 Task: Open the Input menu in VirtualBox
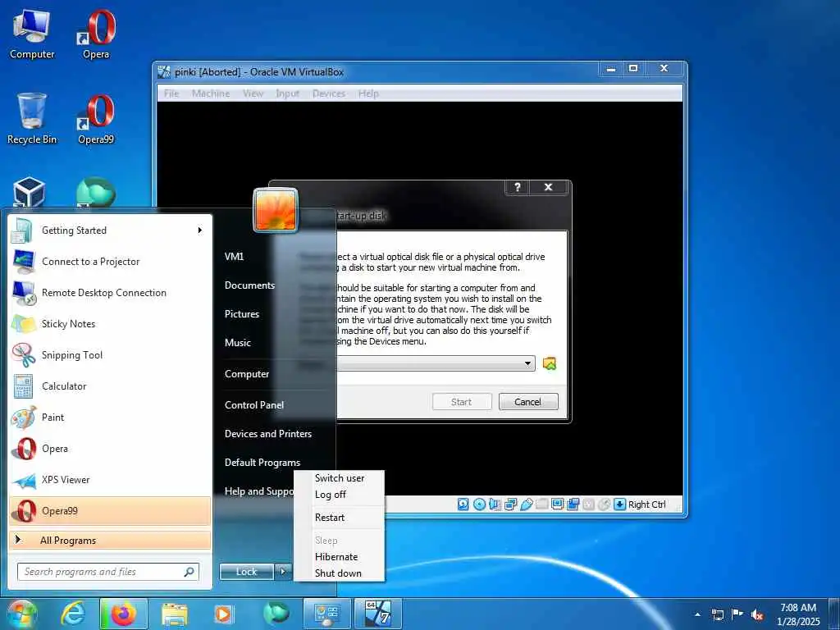tap(288, 94)
